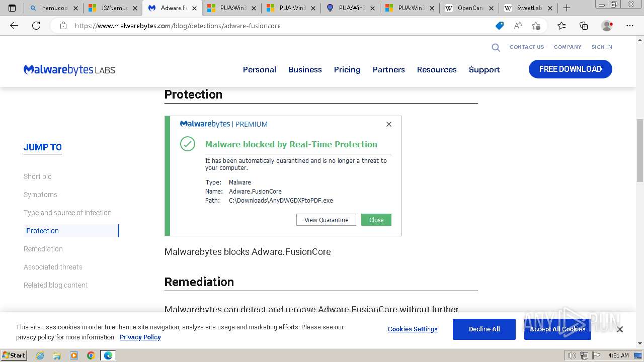Click the page vertical scrollbar thumb
The height and width of the screenshot is (362, 644).
tap(640, 152)
